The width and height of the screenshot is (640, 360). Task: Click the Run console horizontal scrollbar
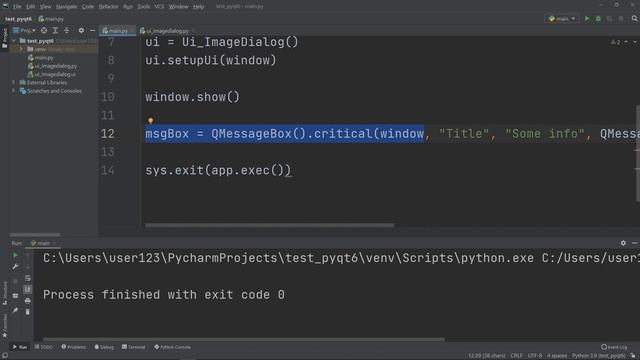[244, 339]
